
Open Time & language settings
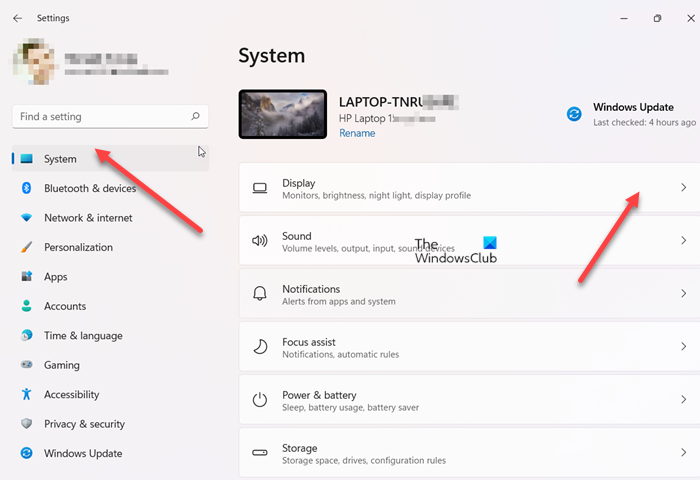pos(110,335)
